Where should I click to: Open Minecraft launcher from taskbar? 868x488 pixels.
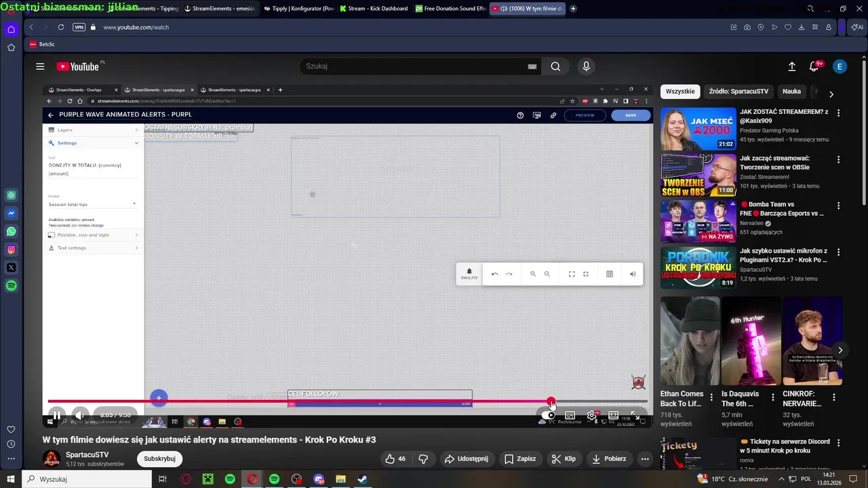pyautogui.click(x=208, y=479)
